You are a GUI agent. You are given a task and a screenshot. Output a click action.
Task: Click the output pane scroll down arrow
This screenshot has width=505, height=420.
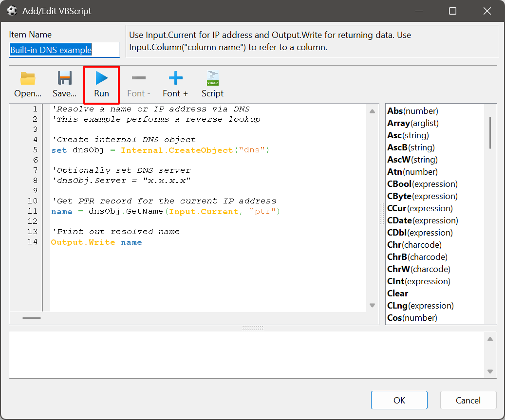[x=490, y=371]
